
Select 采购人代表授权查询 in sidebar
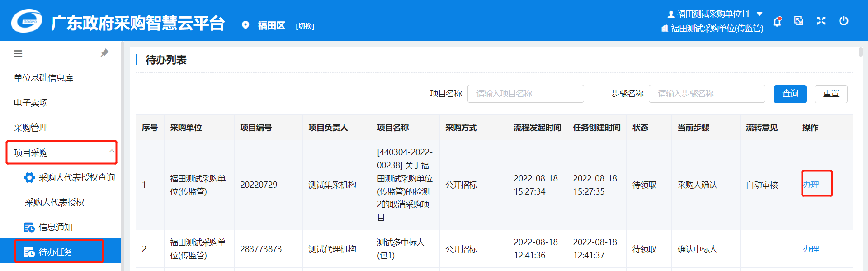pyautogui.click(x=76, y=177)
